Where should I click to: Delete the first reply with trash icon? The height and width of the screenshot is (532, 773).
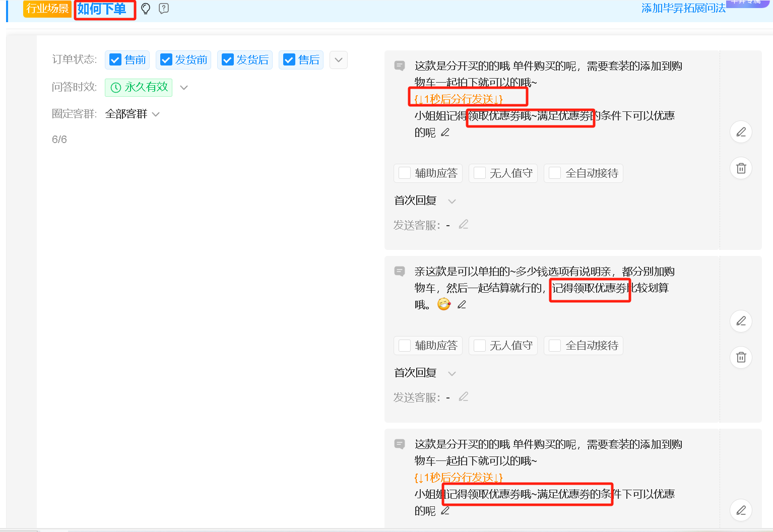[x=741, y=168]
